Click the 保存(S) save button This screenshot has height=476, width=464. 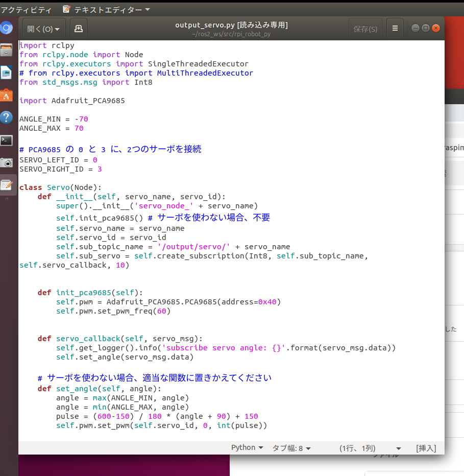click(365, 29)
